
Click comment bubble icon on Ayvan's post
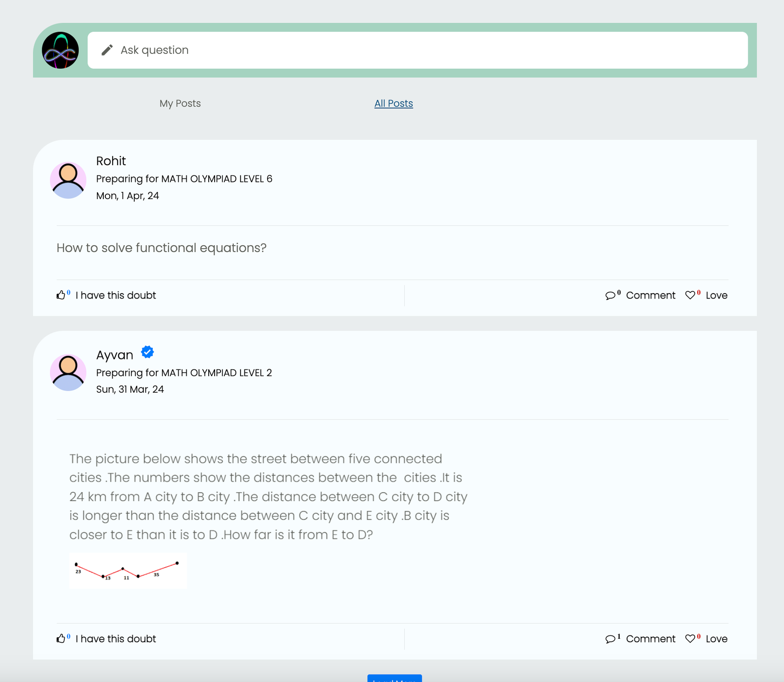click(610, 639)
